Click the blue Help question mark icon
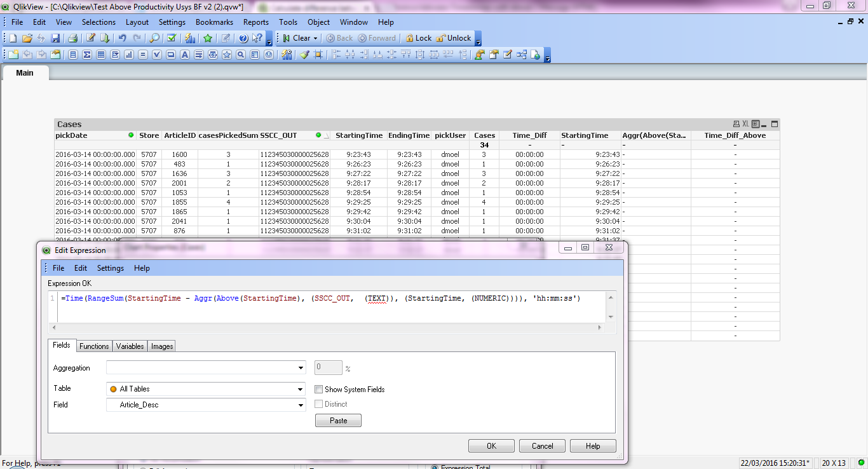Screen dimensions: 868x469 [x=243, y=38]
